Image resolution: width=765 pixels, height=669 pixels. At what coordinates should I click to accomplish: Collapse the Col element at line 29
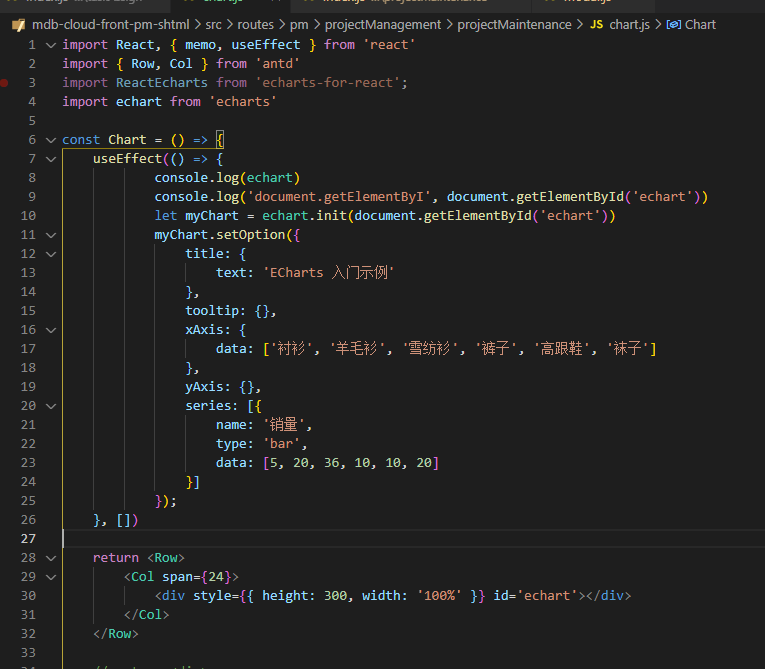51,577
